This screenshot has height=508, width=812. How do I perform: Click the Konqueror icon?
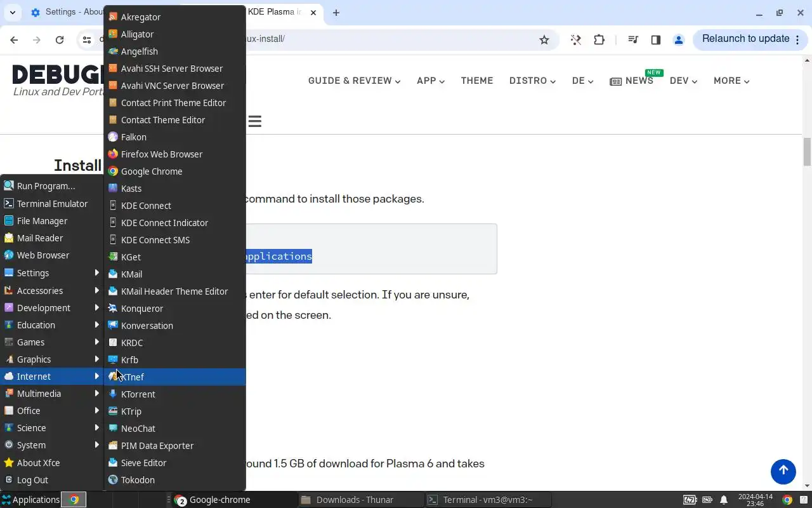point(113,309)
